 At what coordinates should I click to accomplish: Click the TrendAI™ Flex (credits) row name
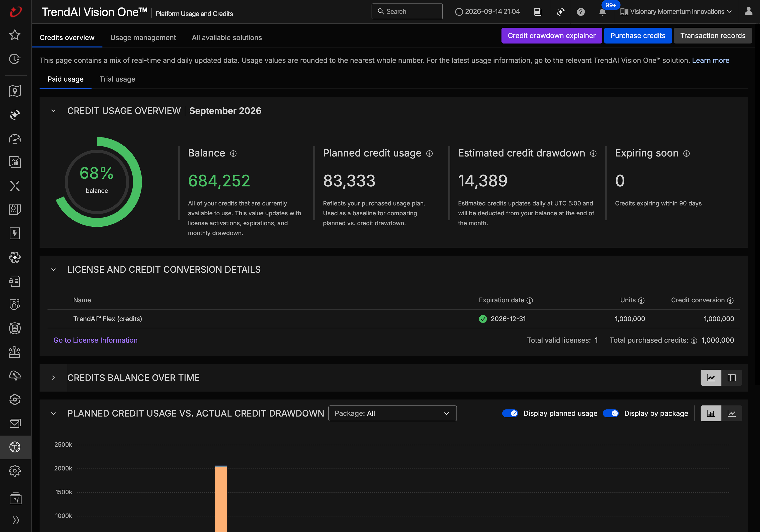108,319
